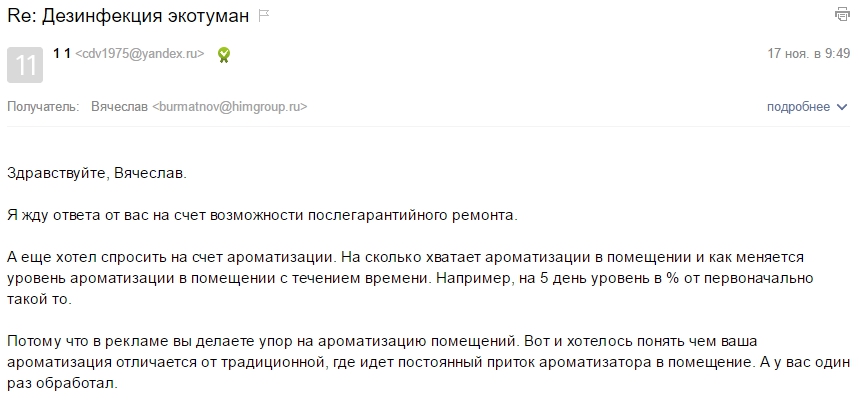Click the sentence about послегарантийного ремонта
This screenshot has width=859, height=402.
262,214
